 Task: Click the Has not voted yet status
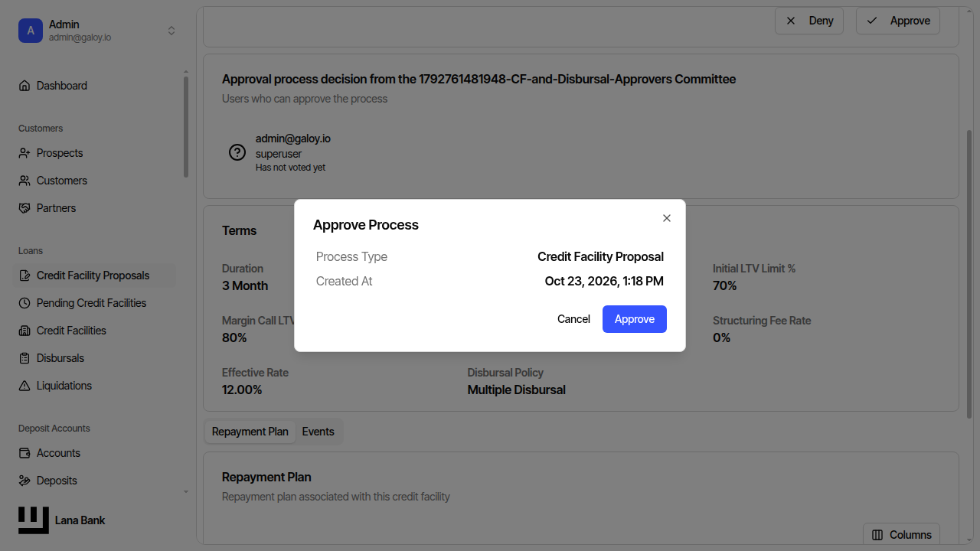point(290,168)
